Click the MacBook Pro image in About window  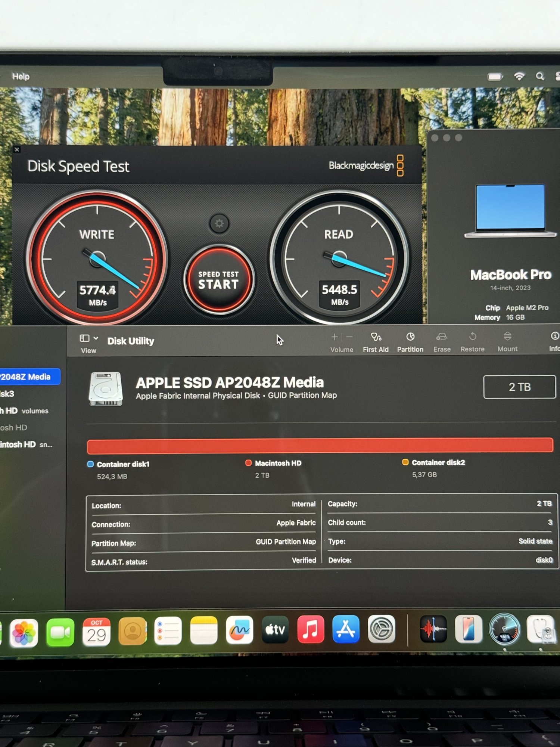pyautogui.click(x=510, y=211)
